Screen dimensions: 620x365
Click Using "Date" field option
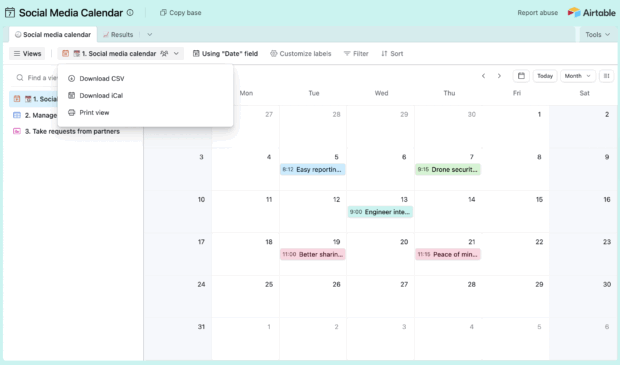pyautogui.click(x=225, y=53)
